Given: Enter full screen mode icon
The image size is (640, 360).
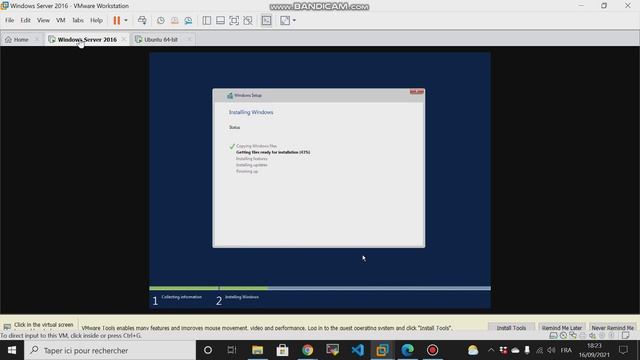Looking at the screenshot, I should pos(234,20).
